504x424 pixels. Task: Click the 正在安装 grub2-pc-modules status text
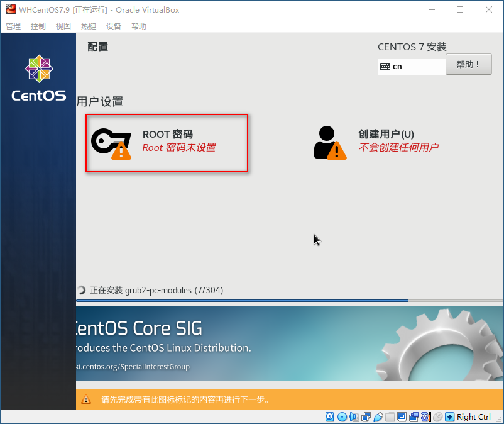[x=156, y=290]
